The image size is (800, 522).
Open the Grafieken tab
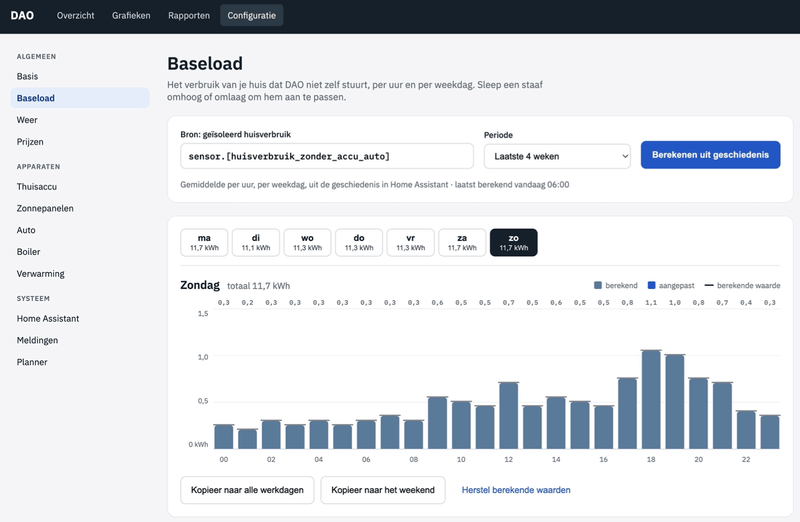pos(131,15)
